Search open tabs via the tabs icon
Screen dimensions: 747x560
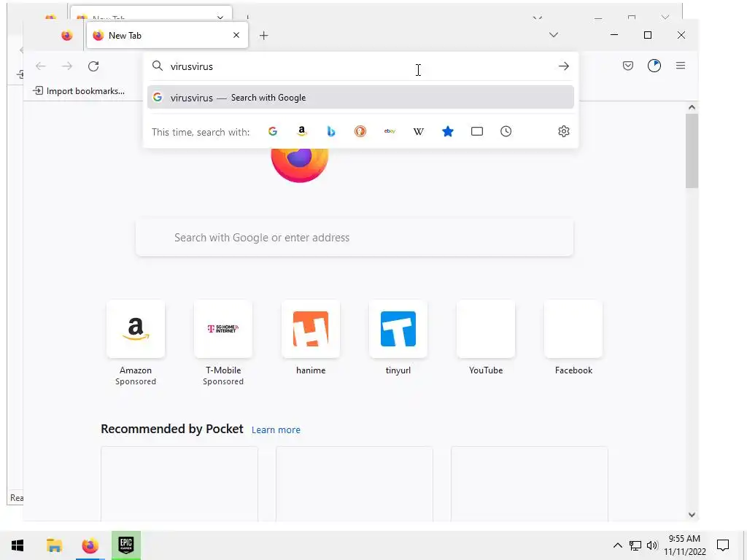(477, 131)
